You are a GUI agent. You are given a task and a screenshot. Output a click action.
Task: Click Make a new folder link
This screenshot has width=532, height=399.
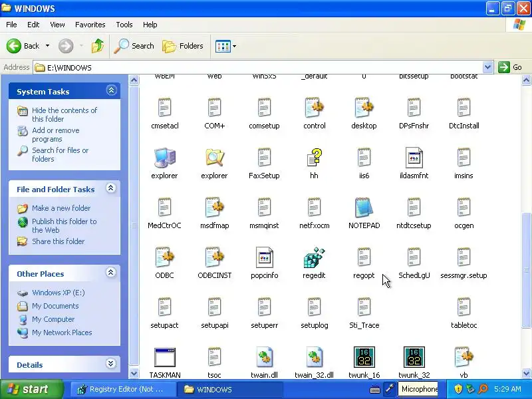click(x=61, y=208)
